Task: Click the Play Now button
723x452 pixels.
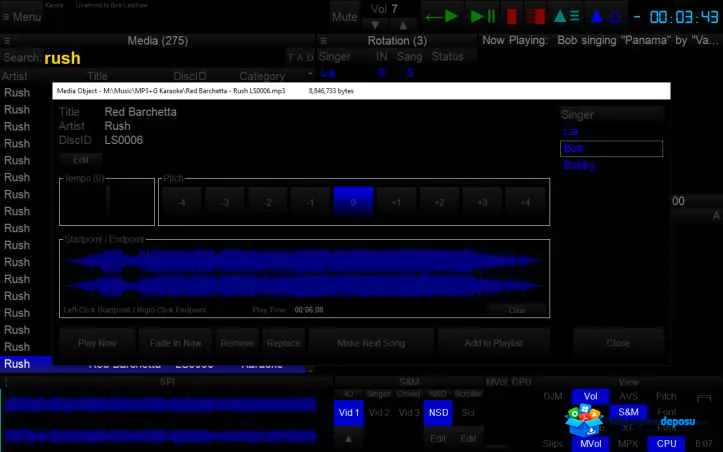Action: pos(97,343)
